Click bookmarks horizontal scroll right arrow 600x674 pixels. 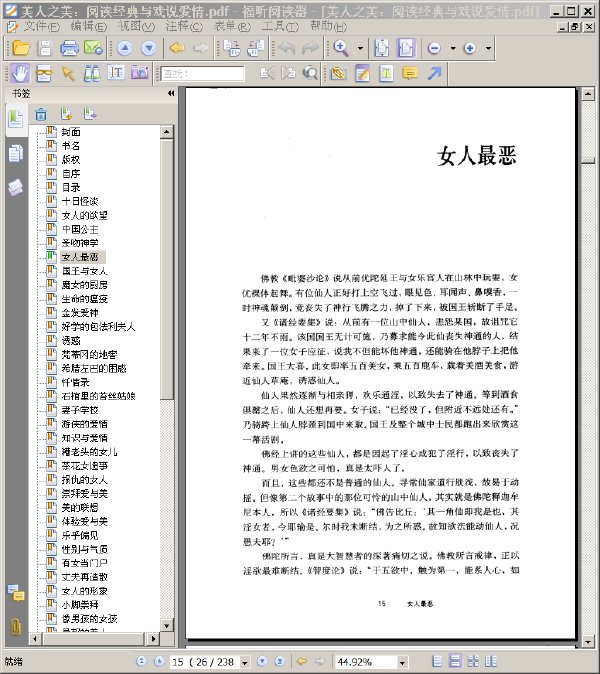153,639
